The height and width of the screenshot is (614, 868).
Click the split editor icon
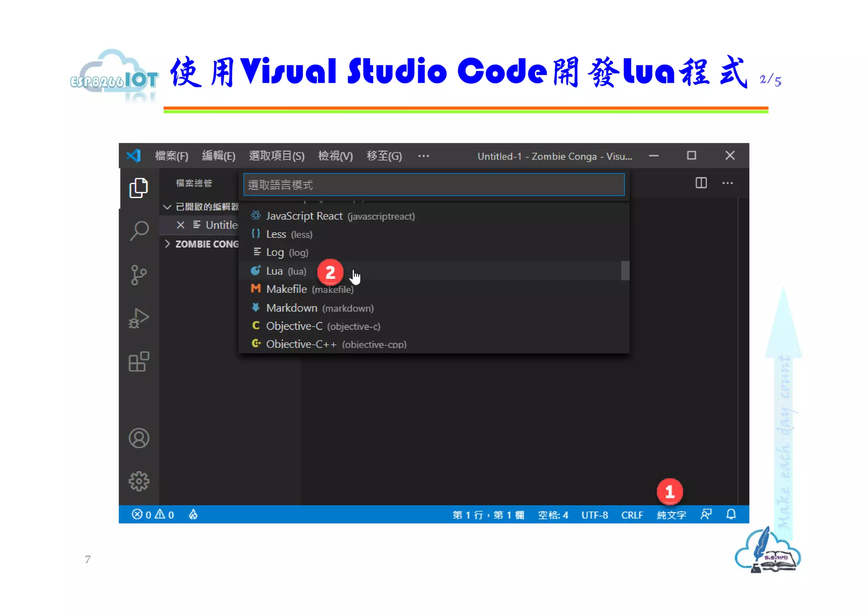click(701, 183)
